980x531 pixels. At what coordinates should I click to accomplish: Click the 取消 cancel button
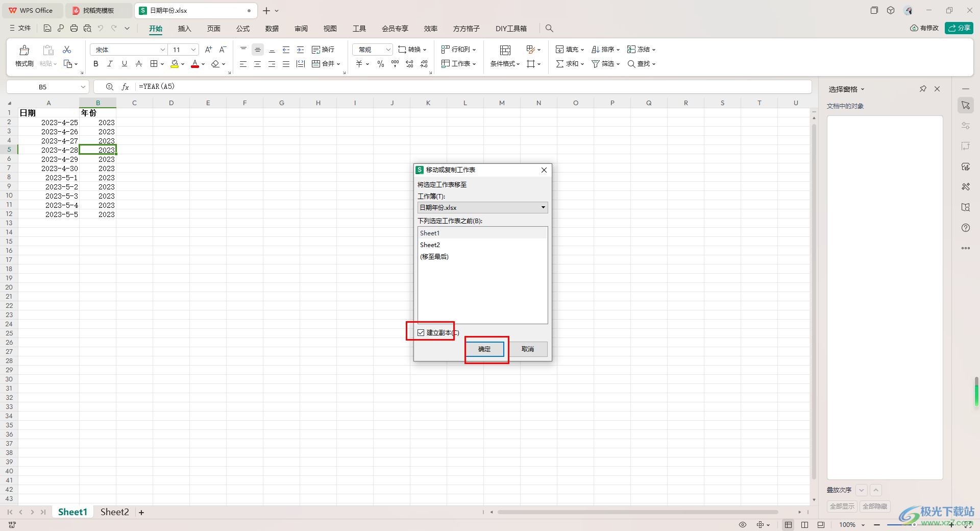coord(528,349)
